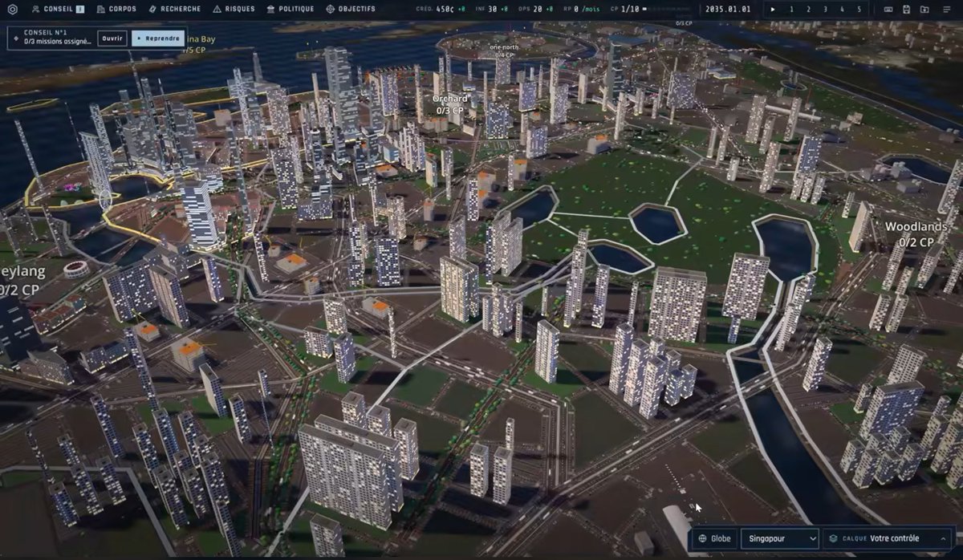
Task: Click the save game floppy icon
Action: coord(907,9)
